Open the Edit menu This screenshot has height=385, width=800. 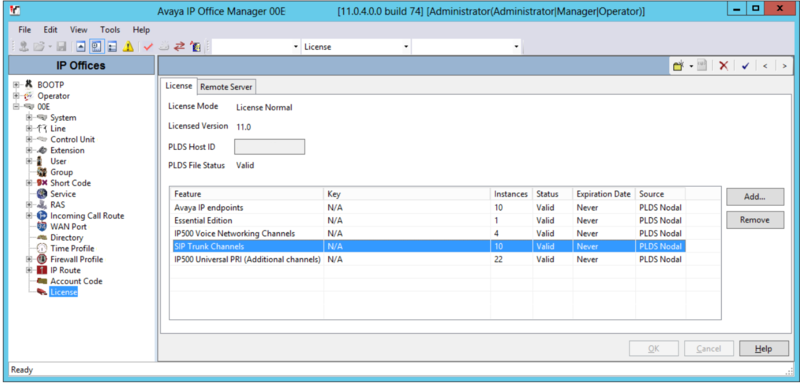click(x=51, y=30)
